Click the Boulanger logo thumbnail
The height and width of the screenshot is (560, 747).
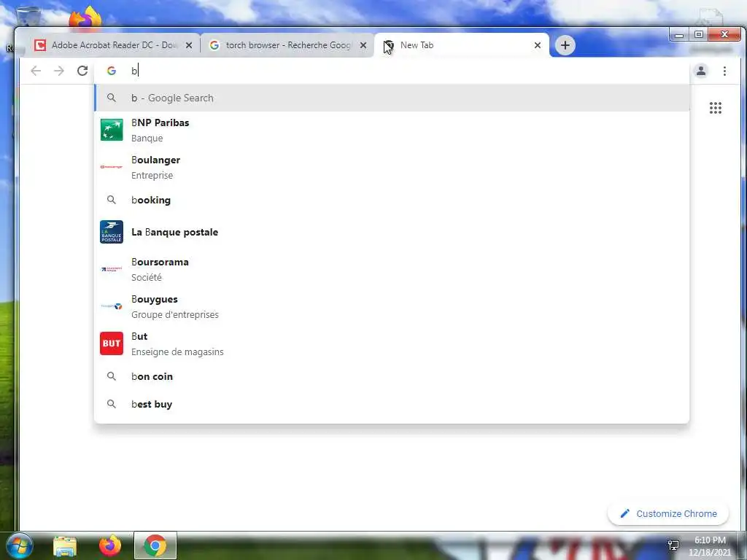tap(112, 167)
